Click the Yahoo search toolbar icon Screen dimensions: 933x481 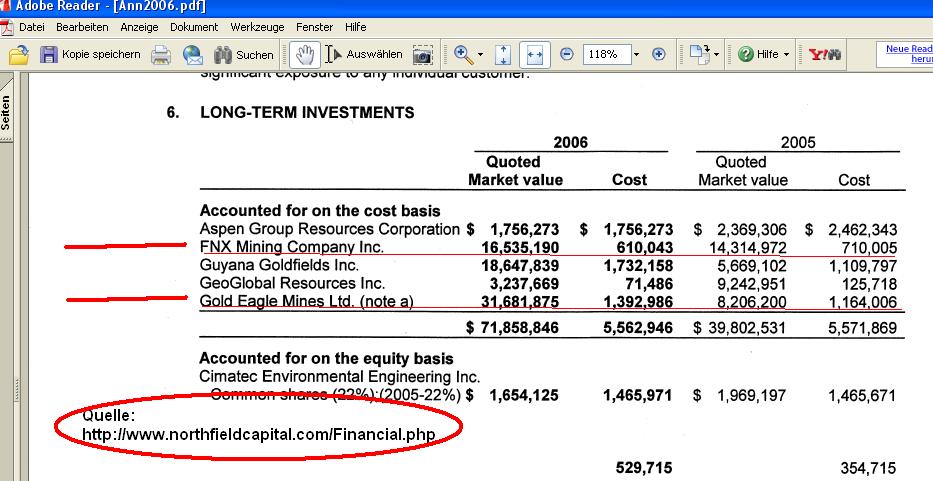click(825, 55)
